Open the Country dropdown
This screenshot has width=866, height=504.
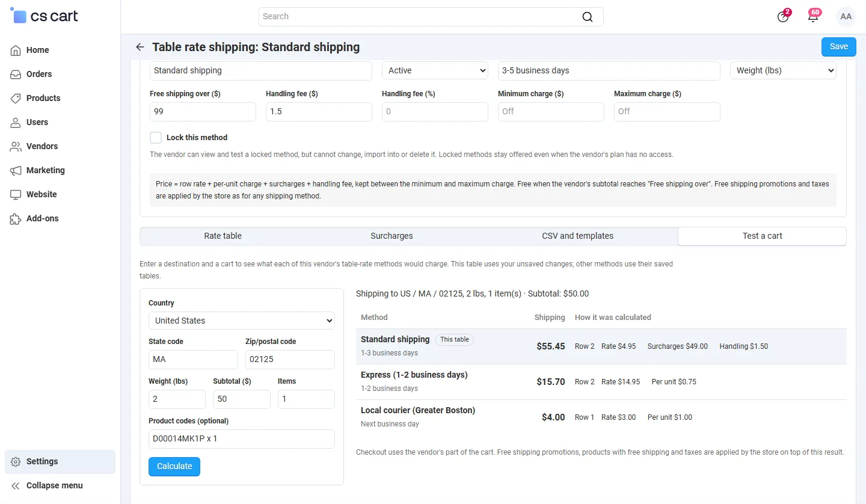tap(242, 321)
